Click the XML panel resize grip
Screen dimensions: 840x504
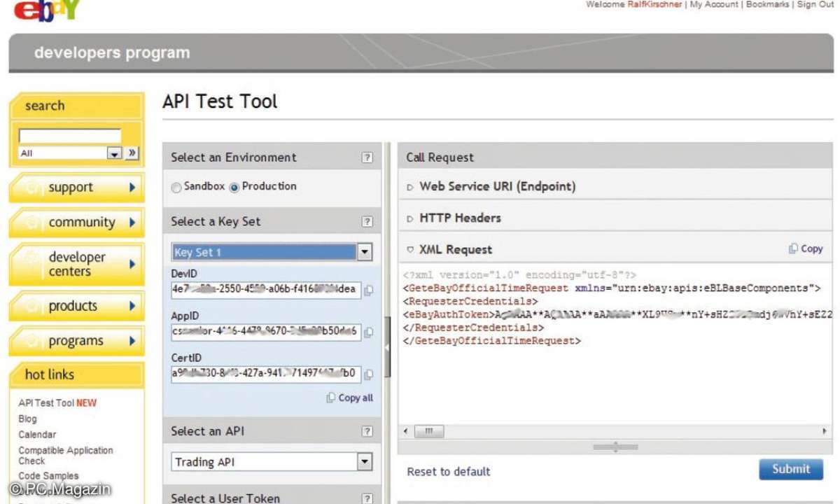point(615,447)
